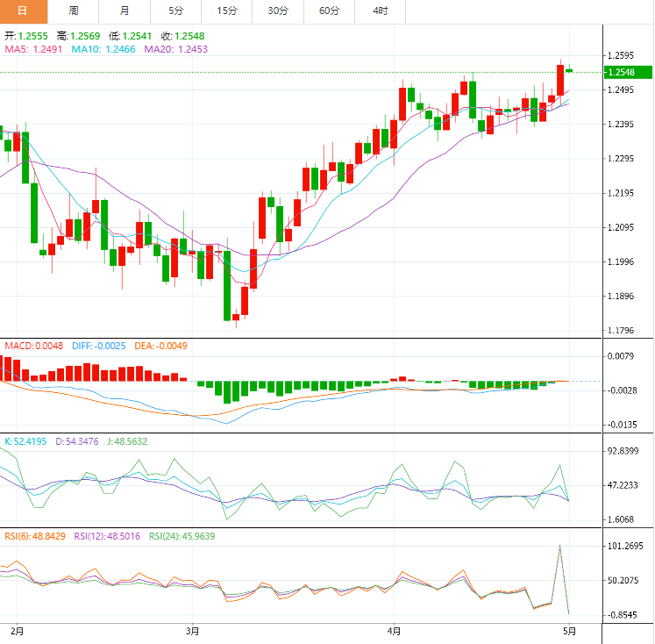
Task: Click the 1.2595 price axis label
Action: 620,55
